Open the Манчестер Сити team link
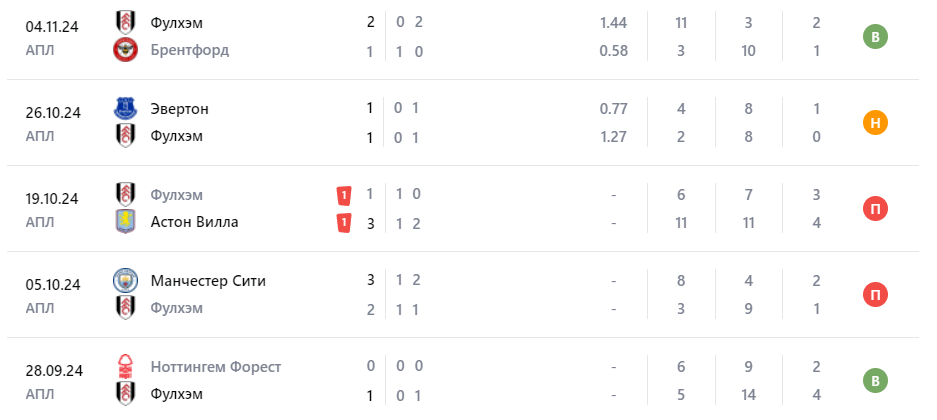The height and width of the screenshot is (420, 937). (x=208, y=280)
